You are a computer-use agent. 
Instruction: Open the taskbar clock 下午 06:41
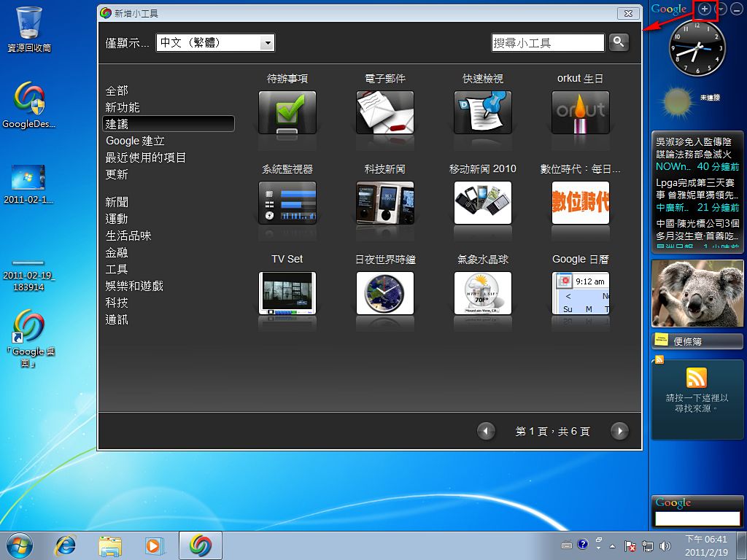(x=706, y=545)
